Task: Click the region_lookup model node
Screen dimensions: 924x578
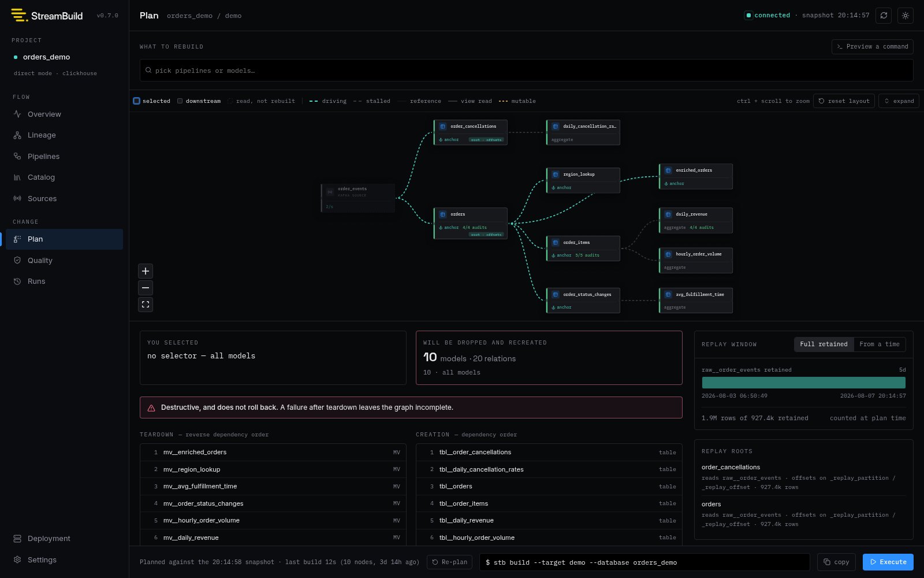Action: 583,180
